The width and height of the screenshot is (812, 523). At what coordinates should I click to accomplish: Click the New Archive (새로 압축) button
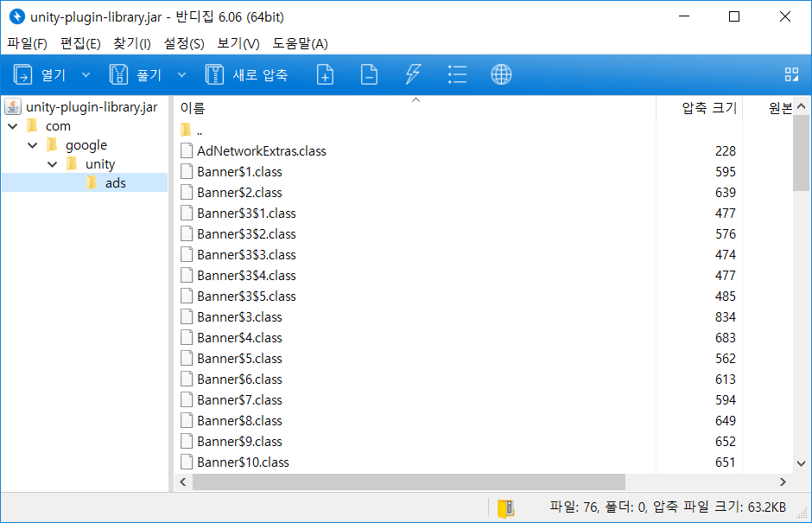pos(246,74)
